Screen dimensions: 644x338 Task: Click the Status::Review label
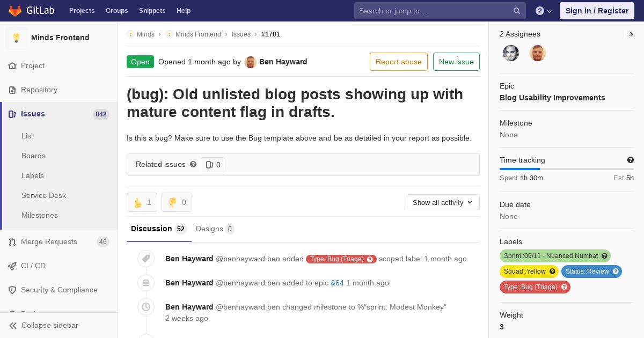pyautogui.click(x=587, y=271)
